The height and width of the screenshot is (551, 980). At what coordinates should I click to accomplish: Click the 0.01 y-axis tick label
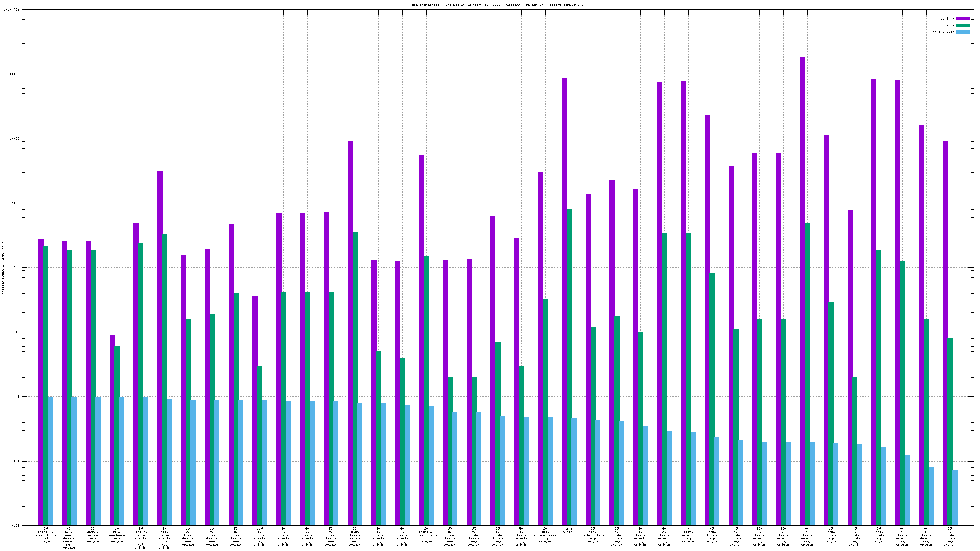(15, 525)
